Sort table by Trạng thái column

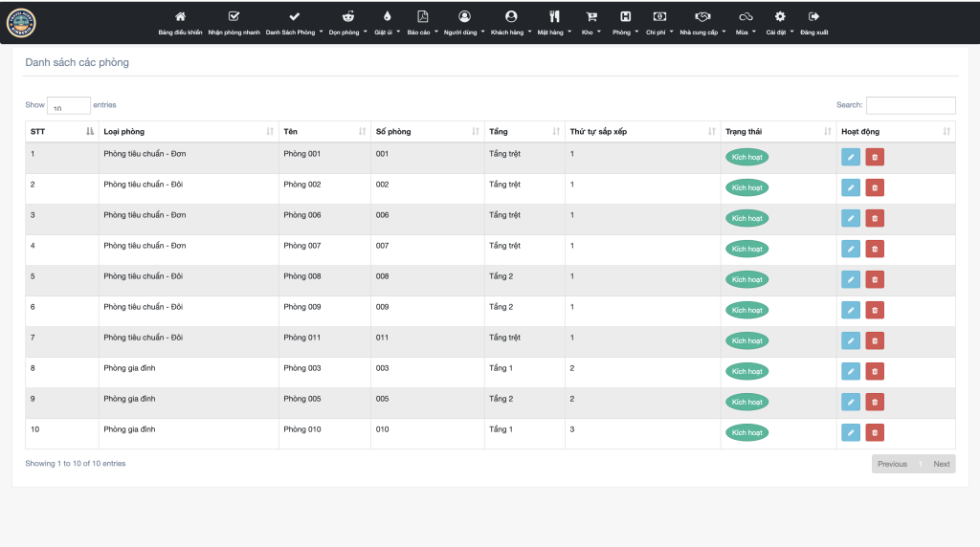[x=778, y=132]
